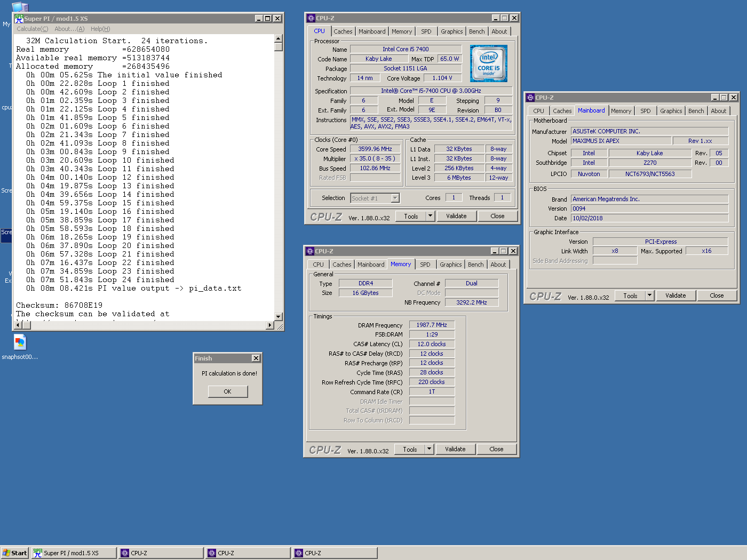Activate the third CPU-Z taskbar button

coord(335,553)
